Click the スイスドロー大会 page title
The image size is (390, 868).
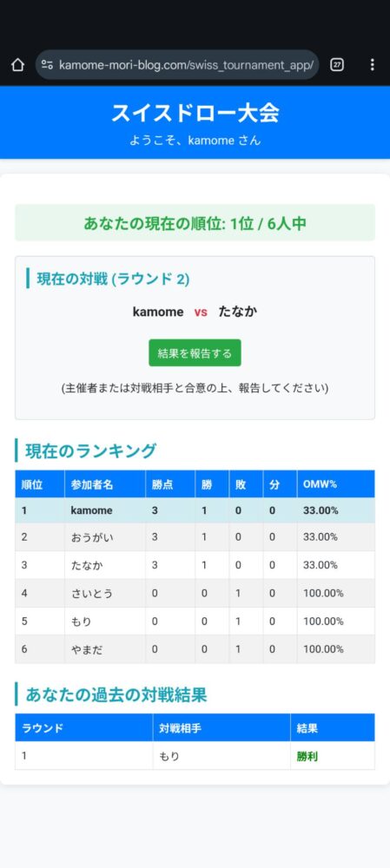195,113
